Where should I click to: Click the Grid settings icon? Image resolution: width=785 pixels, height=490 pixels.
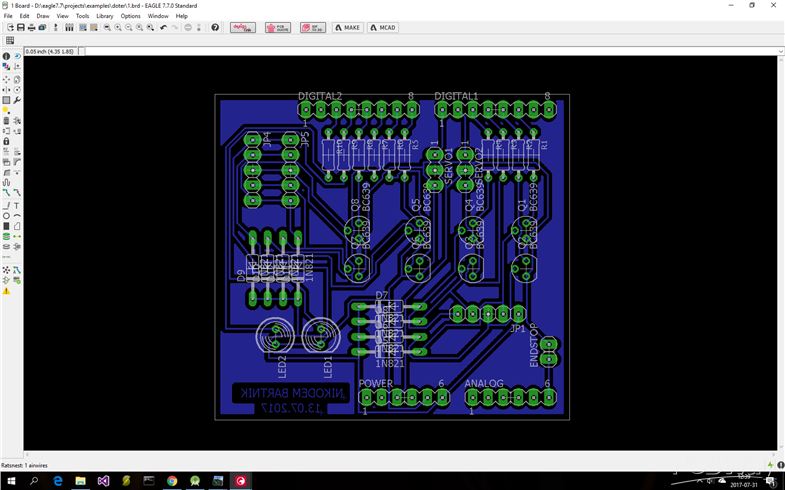10,41
